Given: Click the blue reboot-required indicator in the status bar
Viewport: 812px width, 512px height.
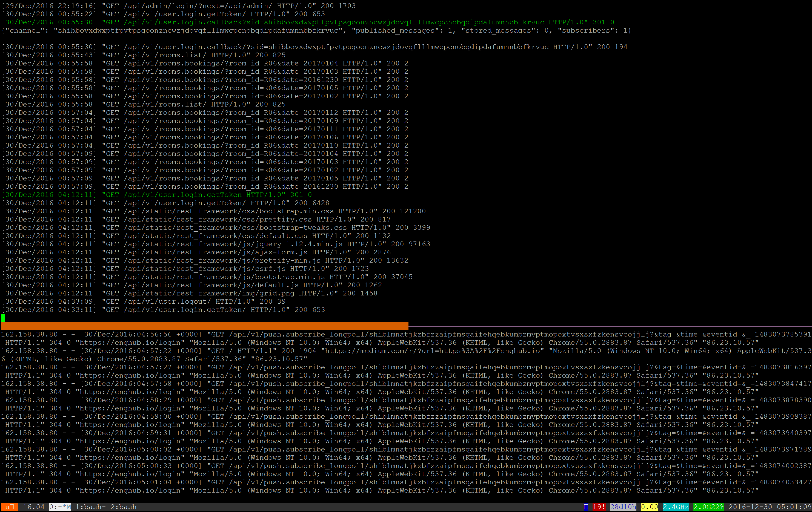Looking at the screenshot, I should pyautogui.click(x=586, y=507).
